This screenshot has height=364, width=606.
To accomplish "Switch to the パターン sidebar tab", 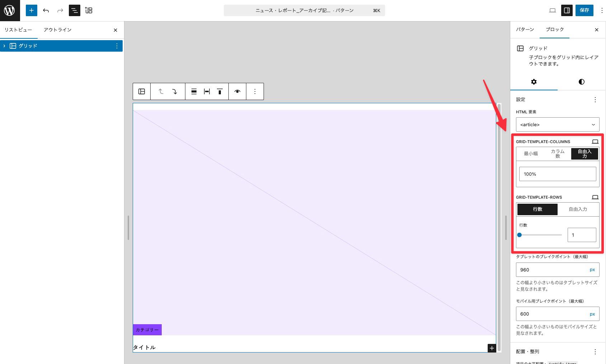I will point(525,29).
